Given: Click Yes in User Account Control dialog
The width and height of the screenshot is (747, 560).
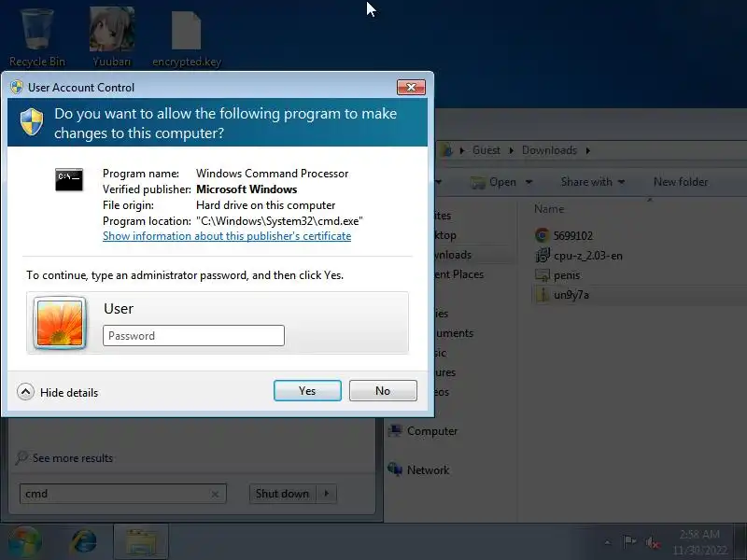Looking at the screenshot, I should coord(307,390).
